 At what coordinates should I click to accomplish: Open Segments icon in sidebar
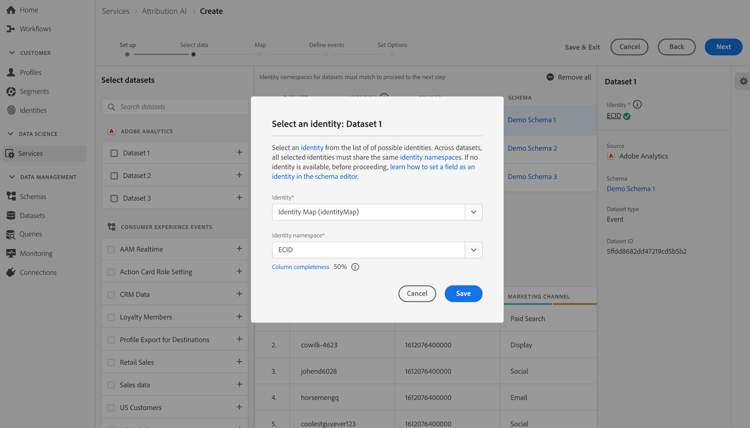11,91
